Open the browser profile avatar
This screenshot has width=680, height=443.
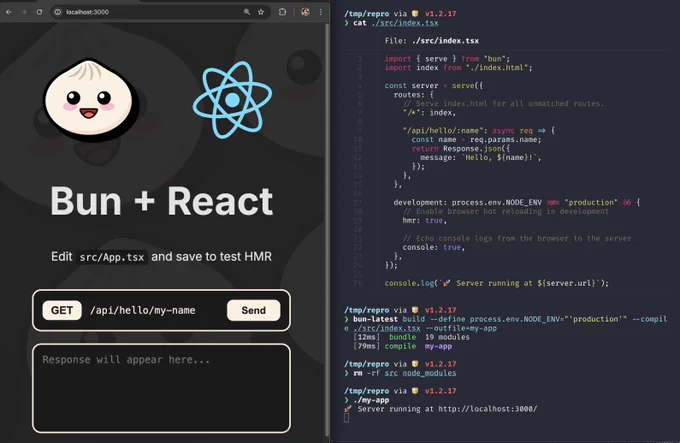coord(305,12)
